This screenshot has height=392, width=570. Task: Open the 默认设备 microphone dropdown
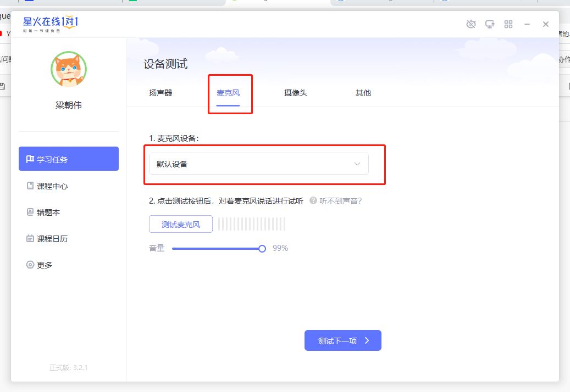click(x=259, y=164)
